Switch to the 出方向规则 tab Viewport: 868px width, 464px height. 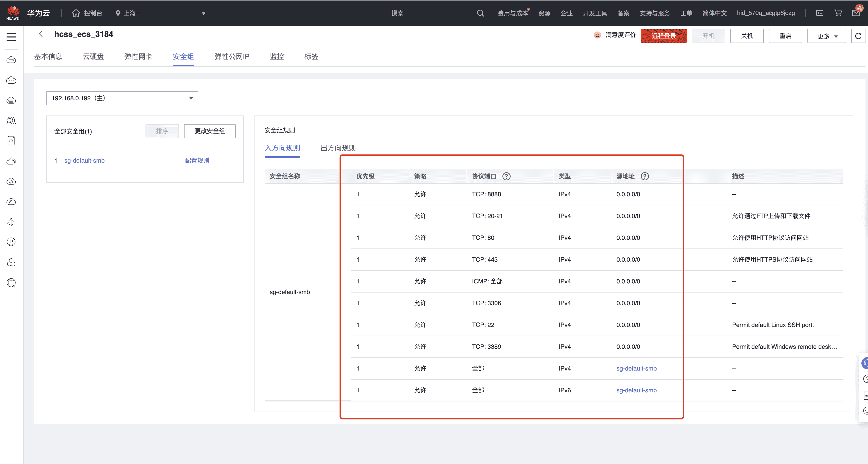click(x=338, y=148)
